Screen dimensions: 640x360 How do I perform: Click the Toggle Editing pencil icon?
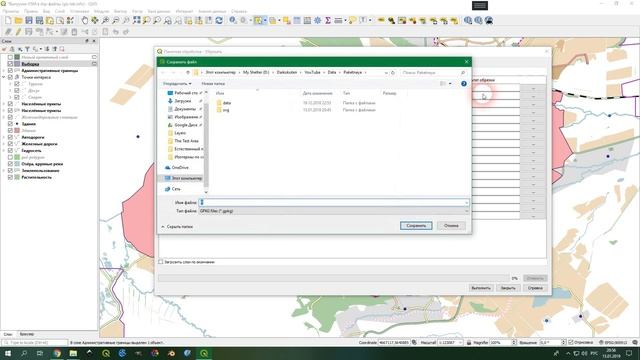pyautogui.click(x=18, y=31)
